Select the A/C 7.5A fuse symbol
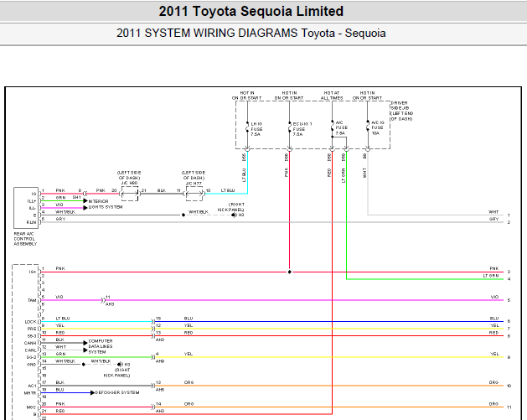This screenshot has width=527, height=420. pos(332,126)
